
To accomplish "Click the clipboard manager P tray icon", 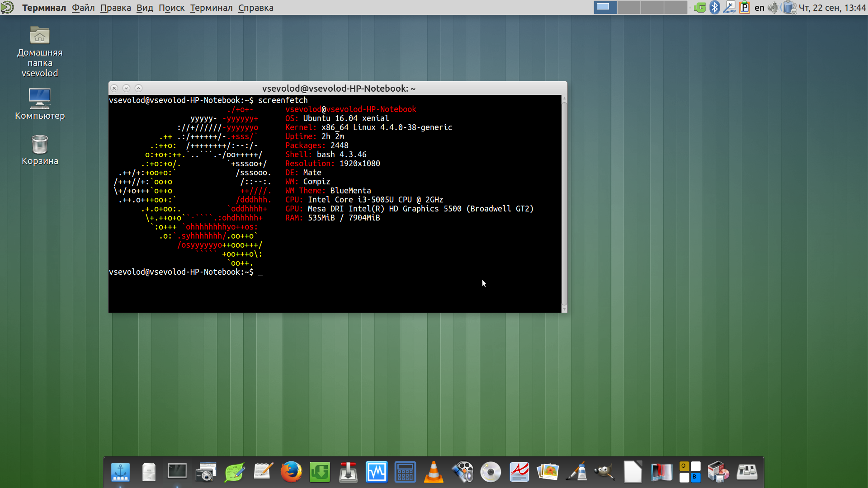I will [744, 7].
